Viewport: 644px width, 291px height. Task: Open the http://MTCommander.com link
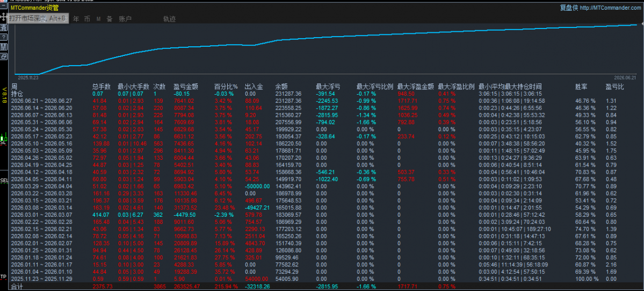pos(610,8)
